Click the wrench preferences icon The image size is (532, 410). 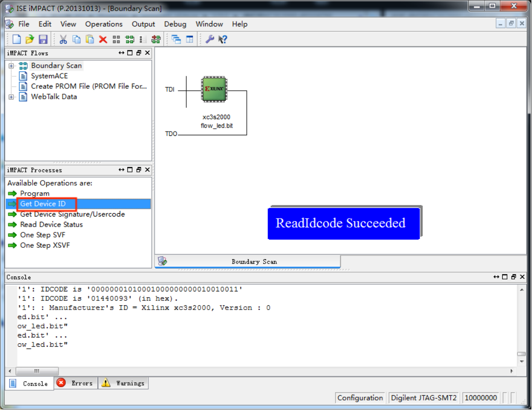coord(210,39)
